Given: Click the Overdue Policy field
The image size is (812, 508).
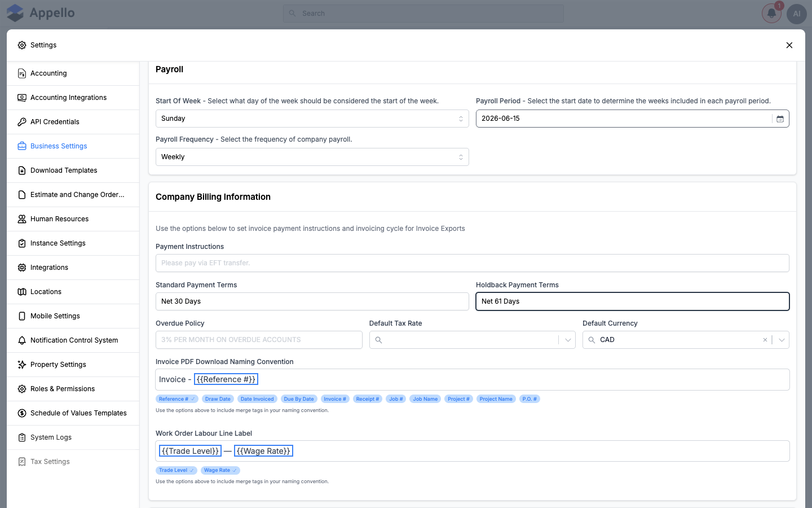Looking at the screenshot, I should 259,340.
